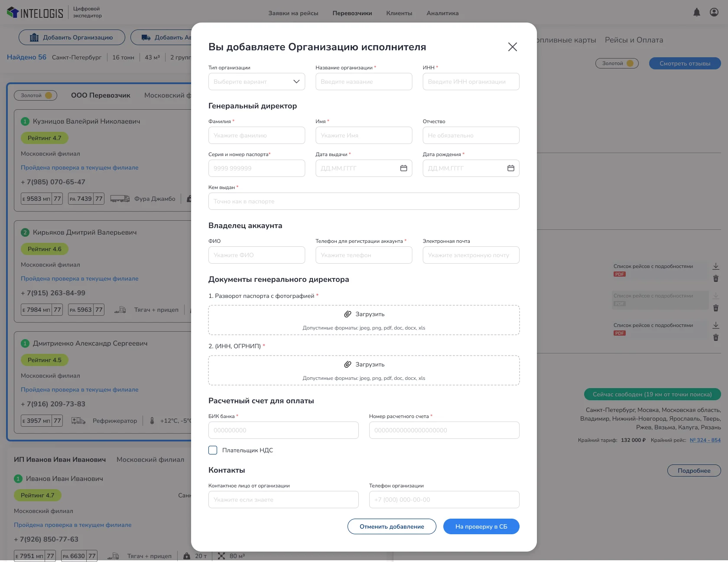Click the account owner ФИО field

click(257, 255)
